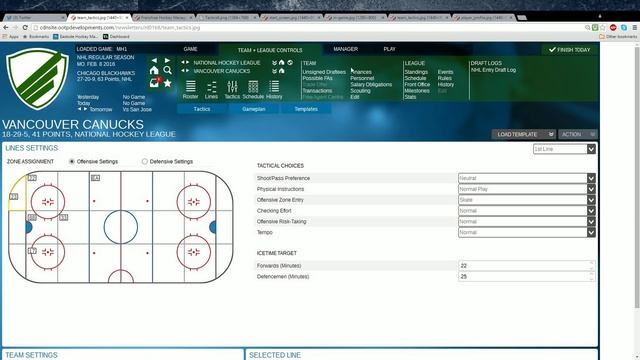This screenshot has height=360, width=640.
Task: Open the team History list icon
Action: click(274, 90)
